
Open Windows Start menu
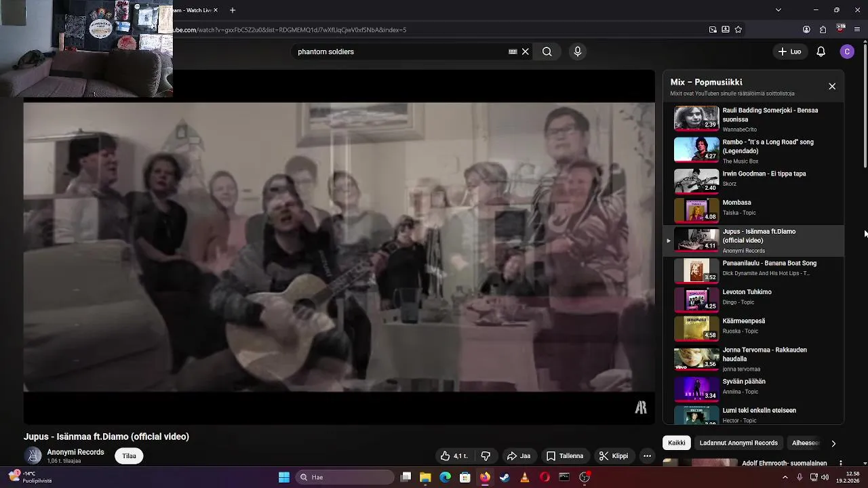pyautogui.click(x=284, y=477)
